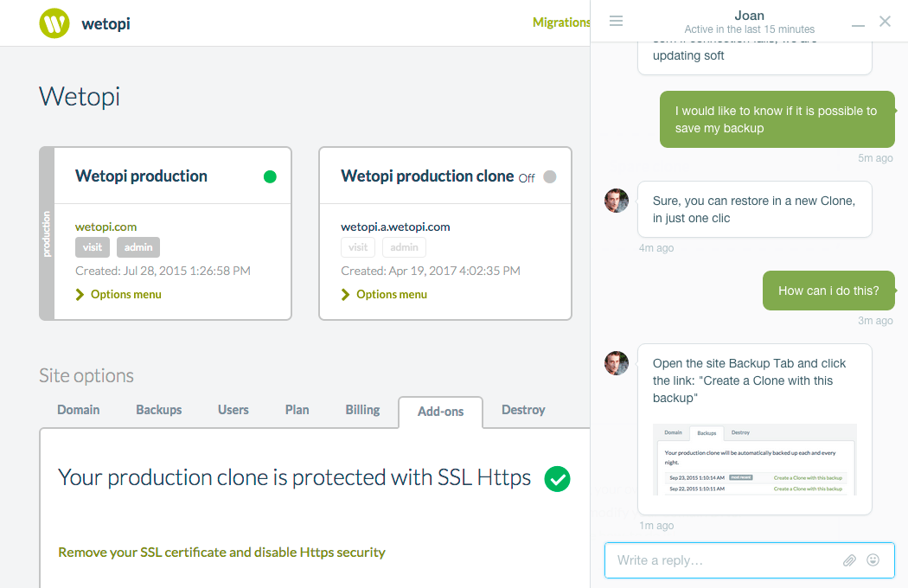908x588 pixels.
Task: Click the wetopi brand name text
Action: pos(106,23)
